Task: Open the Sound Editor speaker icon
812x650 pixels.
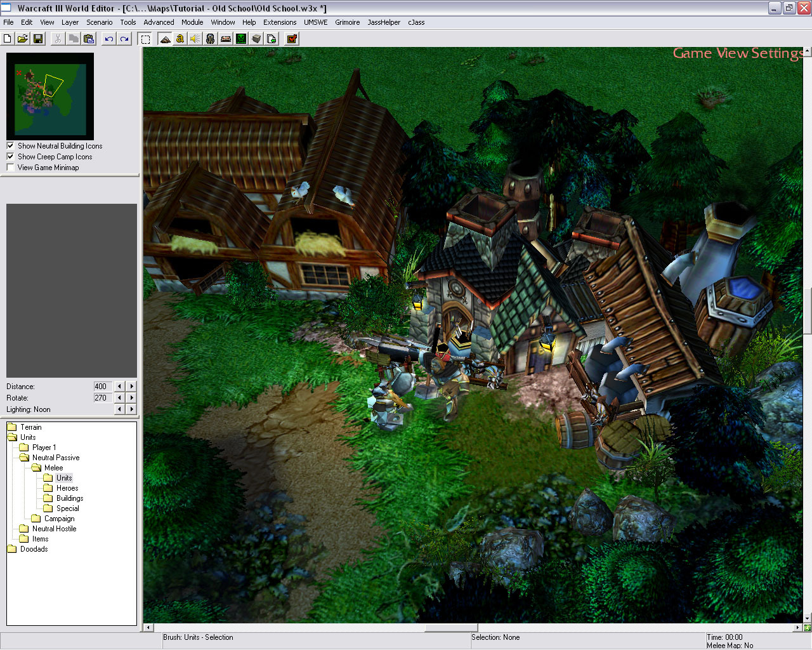Action: coord(195,39)
